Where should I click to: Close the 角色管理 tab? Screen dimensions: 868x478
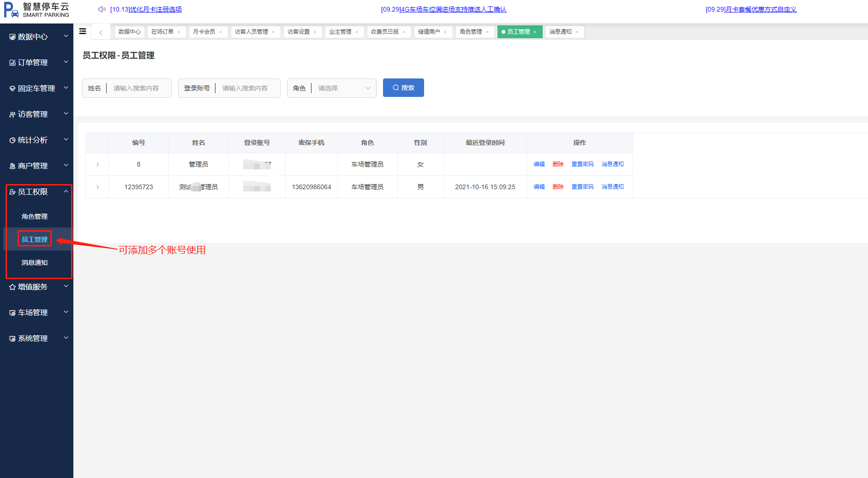coord(487,32)
